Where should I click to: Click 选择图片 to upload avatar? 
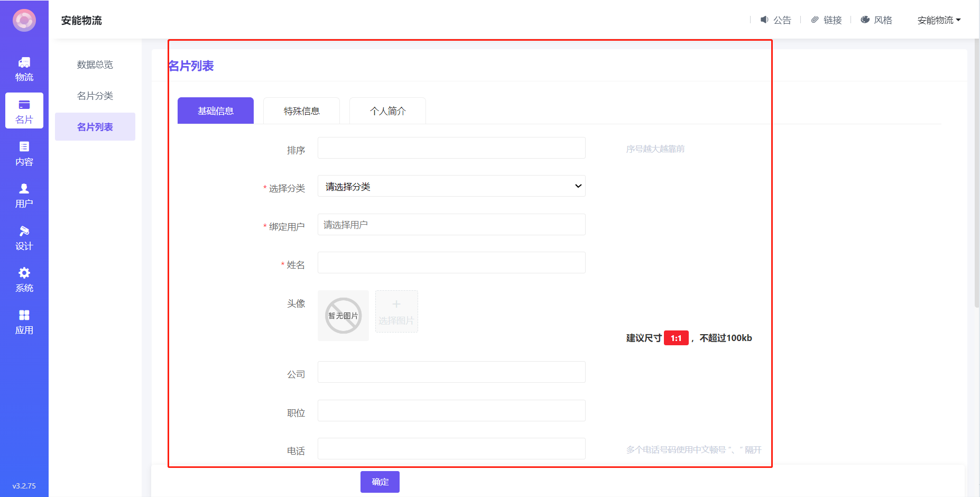[396, 311]
